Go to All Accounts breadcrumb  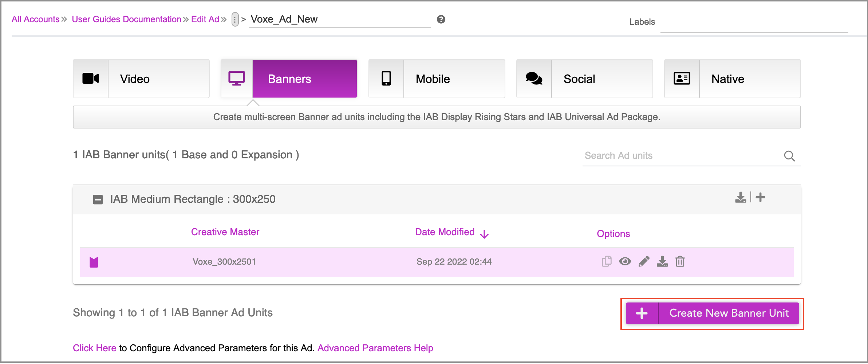[35, 19]
